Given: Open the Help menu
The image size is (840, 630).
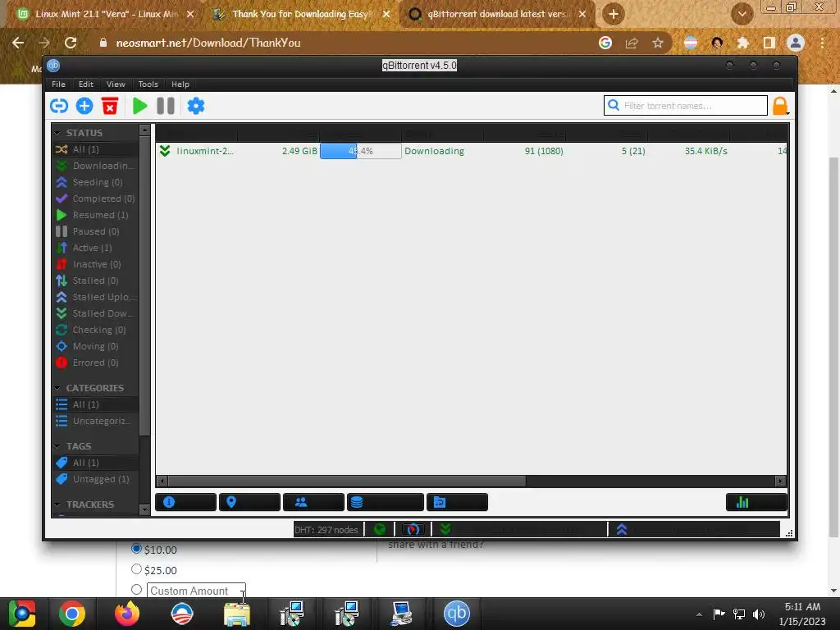Looking at the screenshot, I should tap(180, 84).
